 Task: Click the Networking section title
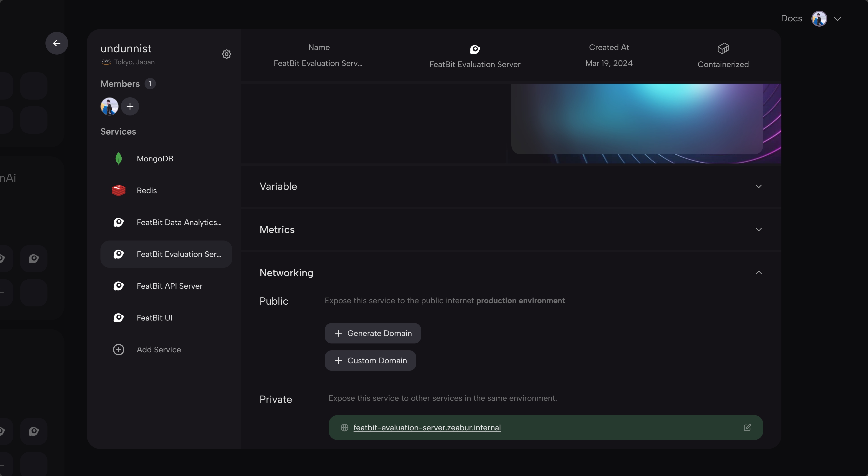(x=286, y=273)
